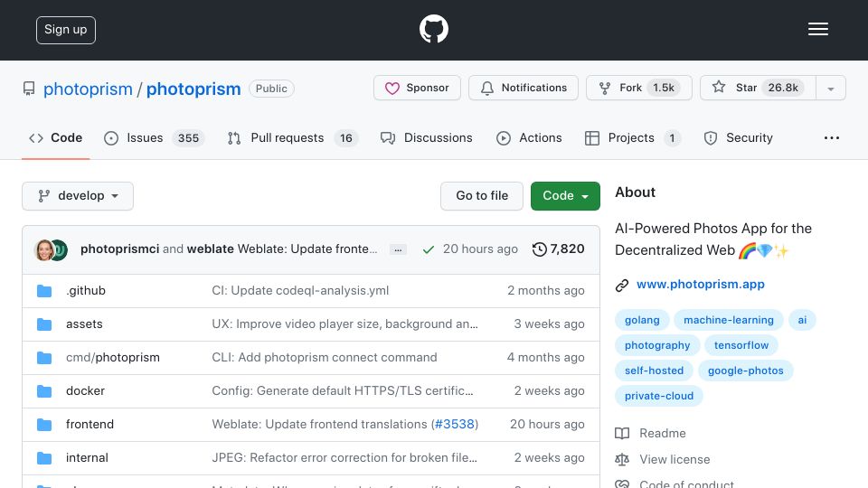Click the Notifications bell button
This screenshot has width=868, height=488.
[x=524, y=88]
